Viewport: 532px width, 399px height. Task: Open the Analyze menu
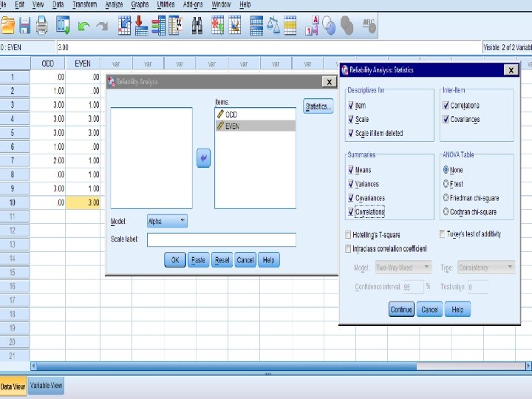click(114, 4)
